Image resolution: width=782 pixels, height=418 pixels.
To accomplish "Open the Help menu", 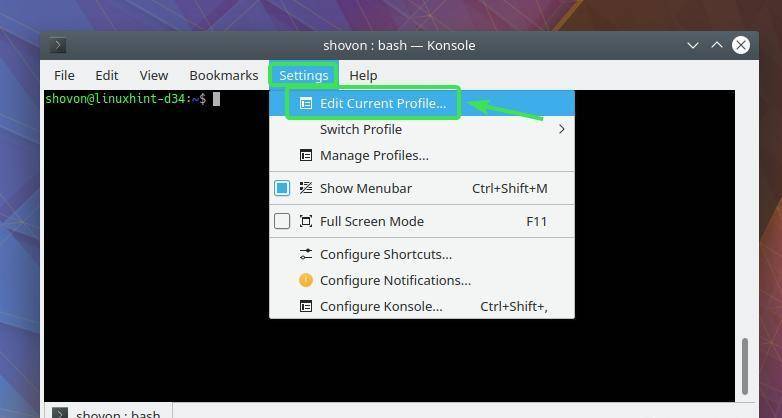I will 363,75.
